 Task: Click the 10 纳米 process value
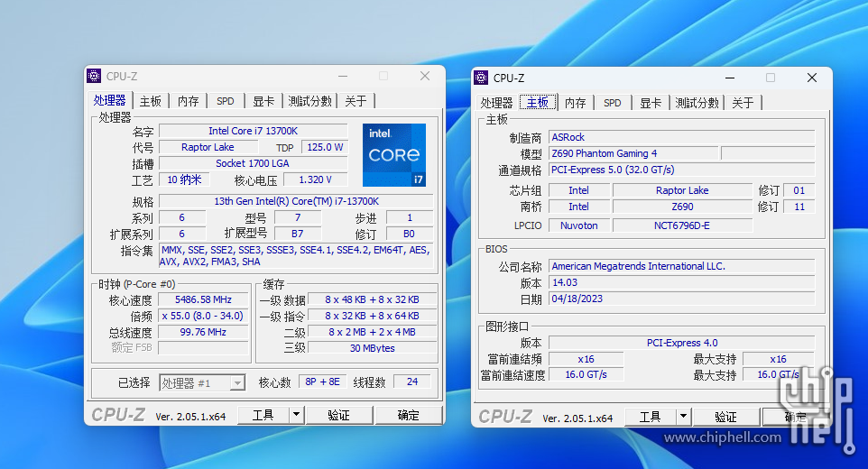pyautogui.click(x=184, y=179)
